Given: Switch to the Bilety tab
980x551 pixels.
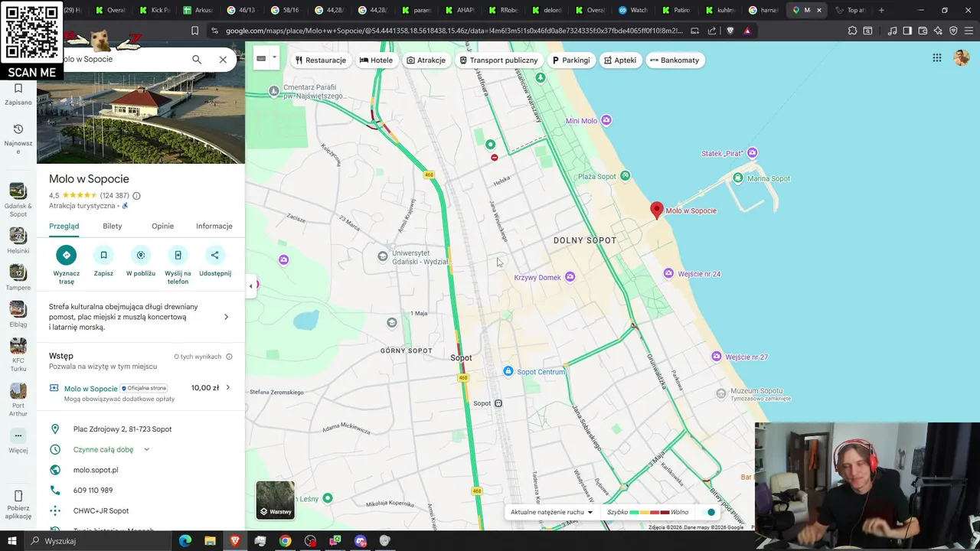Looking at the screenshot, I should (x=113, y=226).
